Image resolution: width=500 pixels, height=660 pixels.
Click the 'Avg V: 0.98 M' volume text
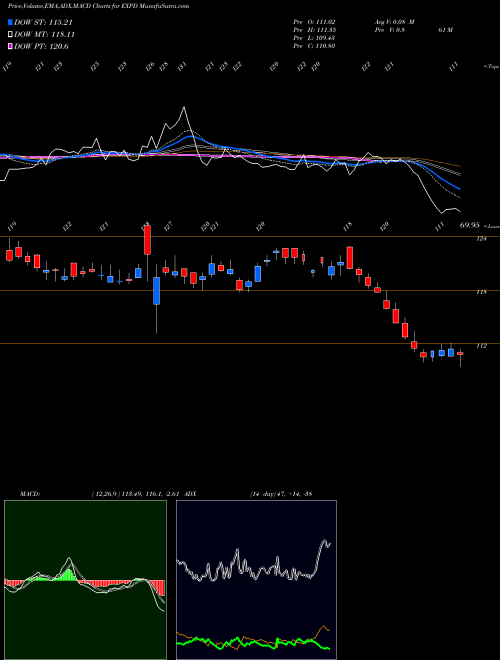(394, 22)
